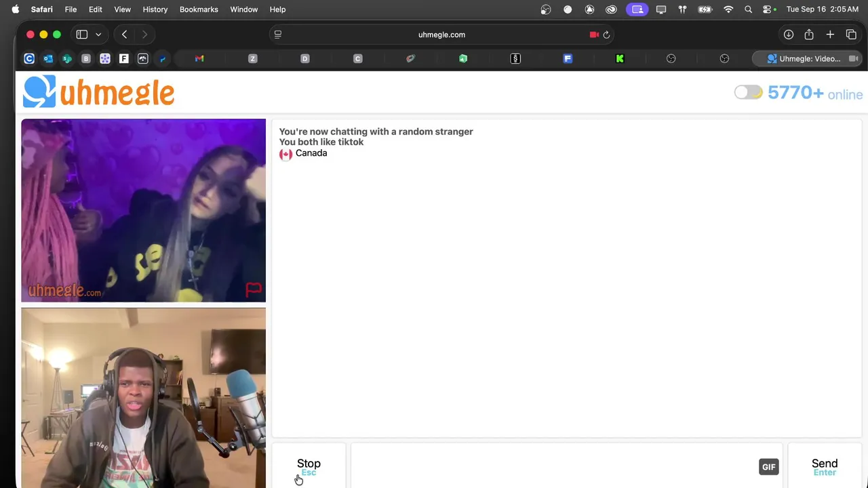This screenshot has height=488, width=868.
Task: Open the Apple menu
Action: point(16,9)
